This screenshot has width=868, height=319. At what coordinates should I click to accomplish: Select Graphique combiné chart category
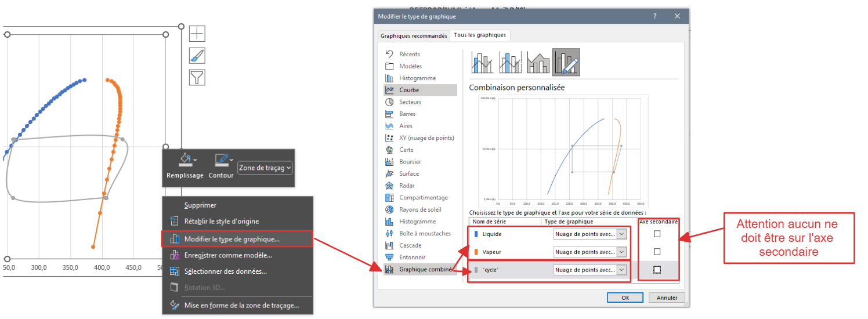pyautogui.click(x=420, y=269)
